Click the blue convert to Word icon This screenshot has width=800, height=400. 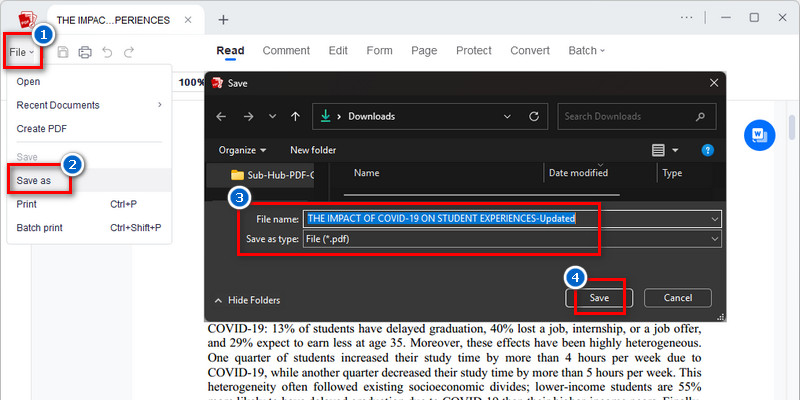(759, 135)
